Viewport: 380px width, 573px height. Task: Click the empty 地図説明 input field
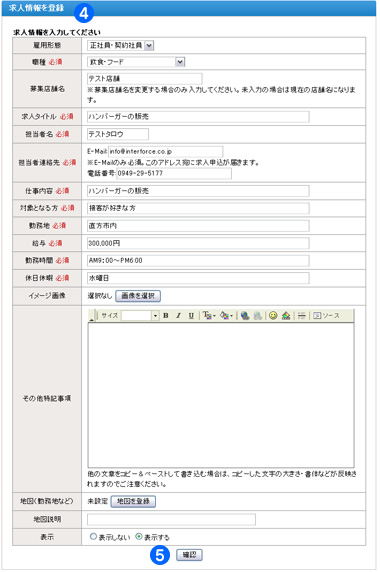pos(171,519)
